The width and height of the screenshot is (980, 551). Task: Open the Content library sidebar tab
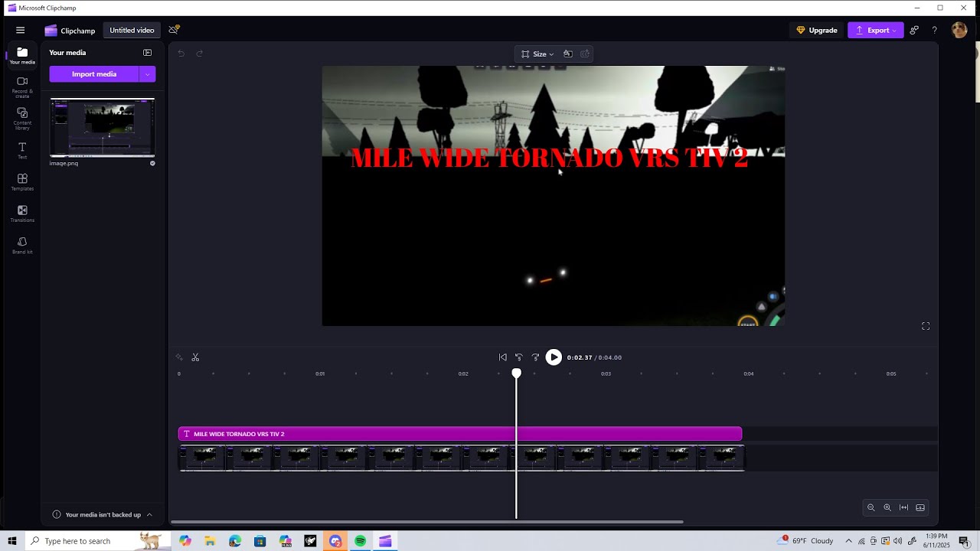(22, 119)
